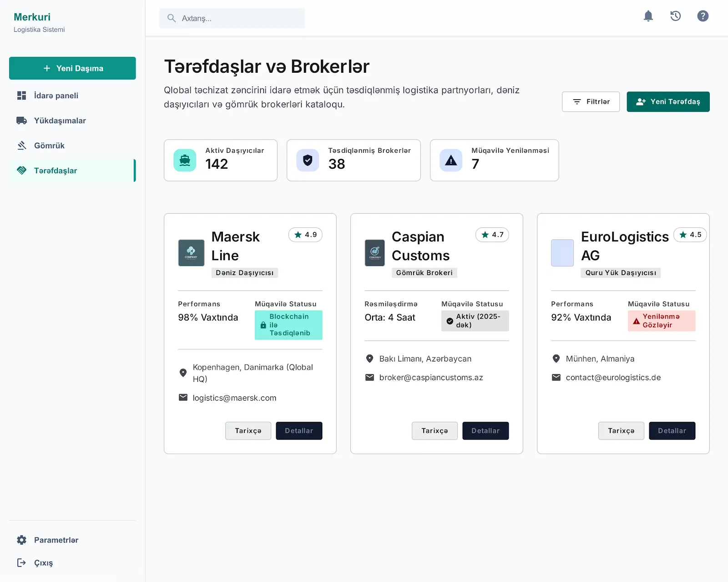
Task: Open Detallar for Maersk Line
Action: [299, 431]
